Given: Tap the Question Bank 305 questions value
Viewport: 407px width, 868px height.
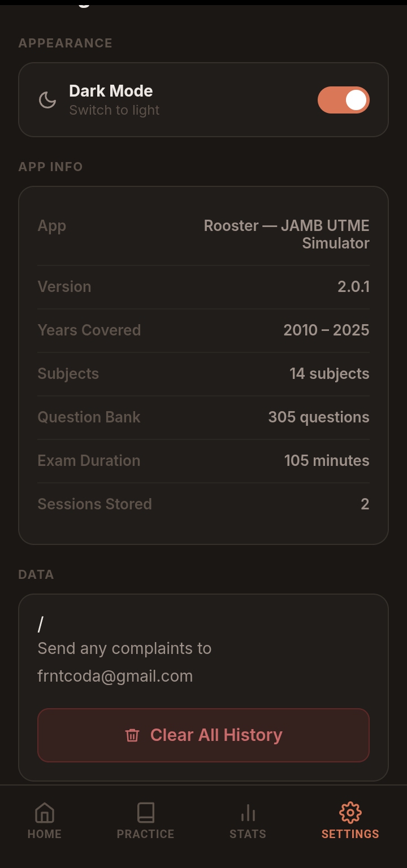Looking at the screenshot, I should pyautogui.click(x=318, y=417).
